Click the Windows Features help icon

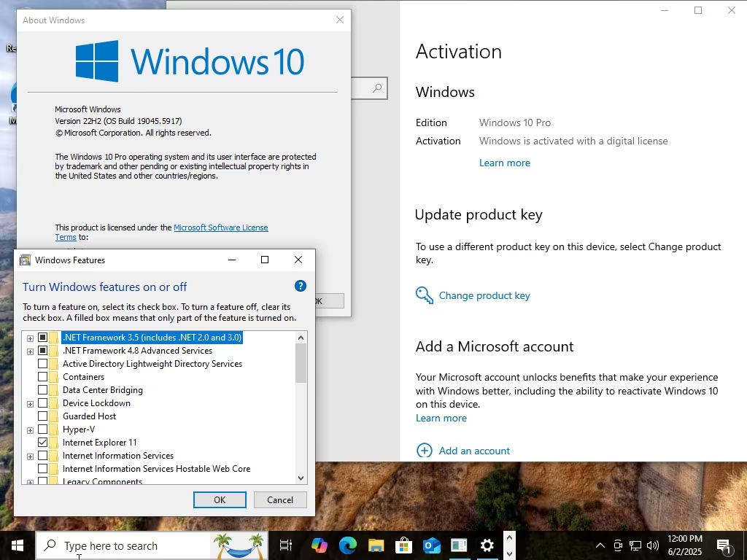tap(300, 286)
